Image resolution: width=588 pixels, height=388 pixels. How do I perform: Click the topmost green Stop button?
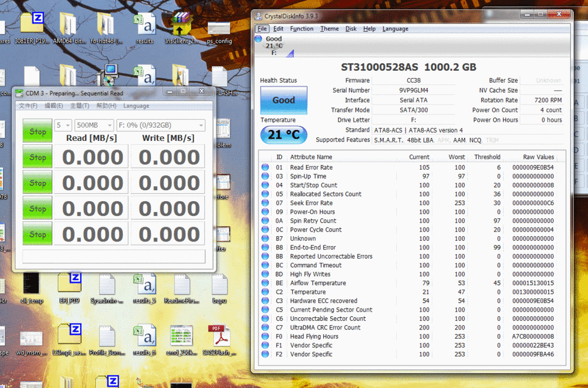(x=37, y=131)
